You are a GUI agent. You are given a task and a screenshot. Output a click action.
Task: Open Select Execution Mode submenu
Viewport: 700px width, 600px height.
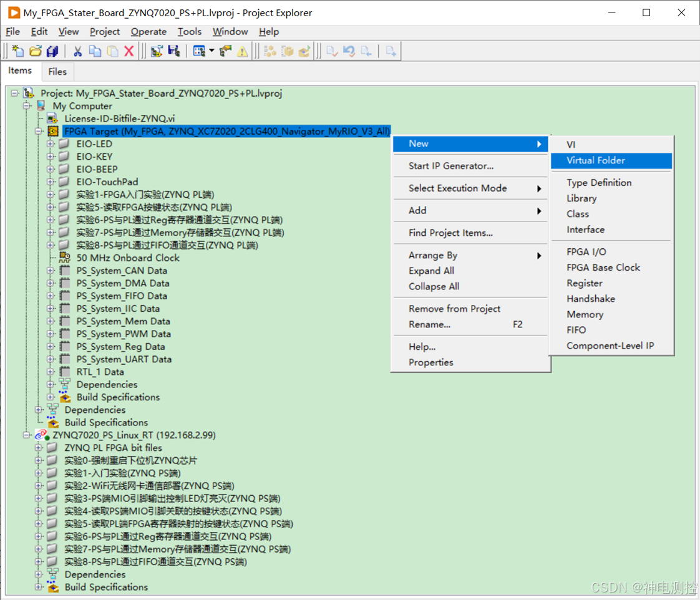point(470,188)
